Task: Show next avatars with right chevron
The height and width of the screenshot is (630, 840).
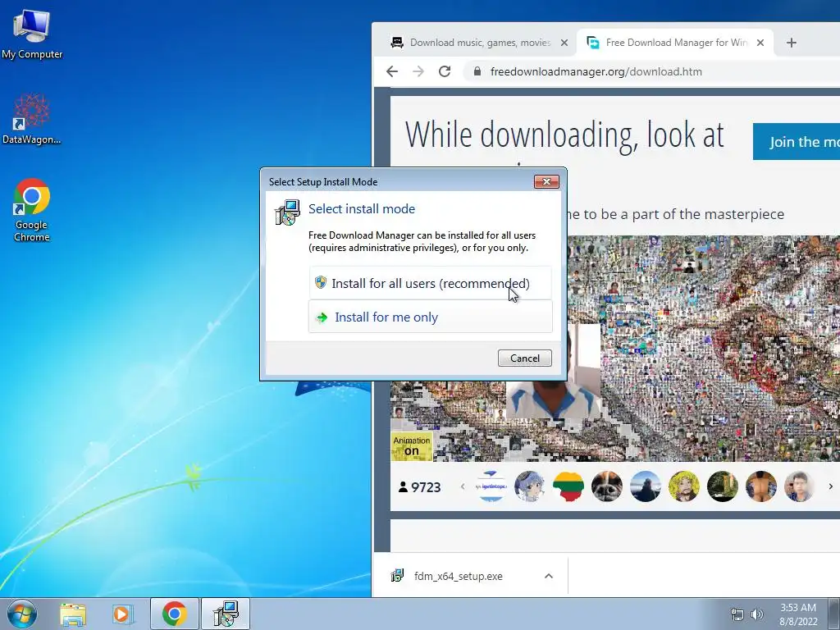Action: click(x=831, y=486)
